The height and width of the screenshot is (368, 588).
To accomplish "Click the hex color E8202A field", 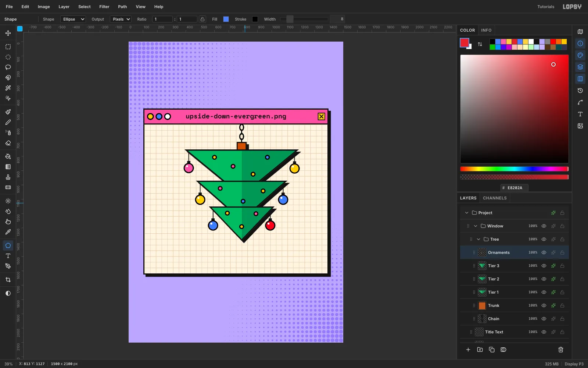I will tap(514, 188).
